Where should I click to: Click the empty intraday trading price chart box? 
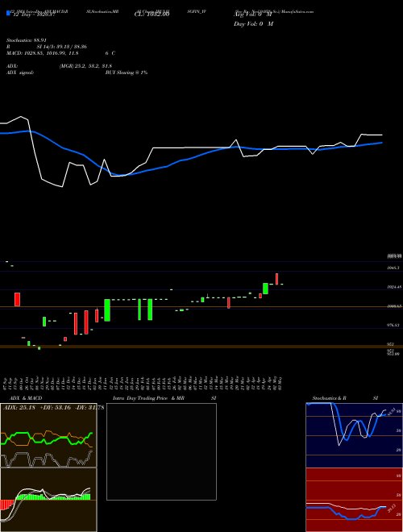point(161,451)
